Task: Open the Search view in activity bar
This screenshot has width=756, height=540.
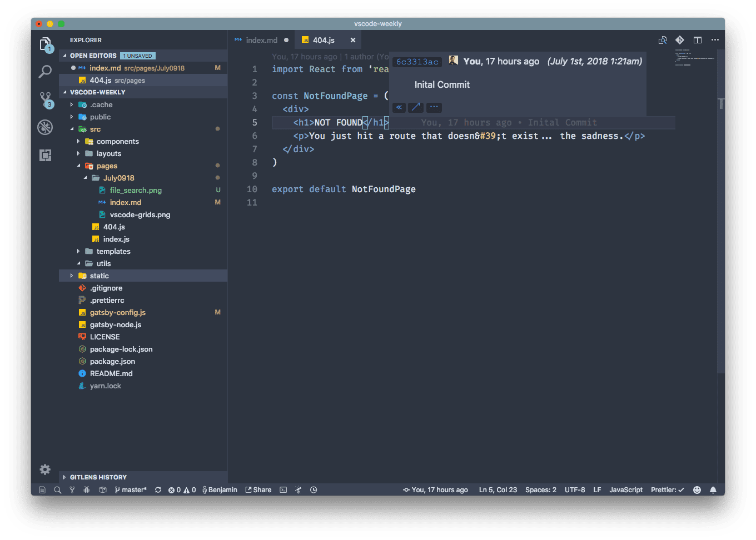Action: point(45,71)
